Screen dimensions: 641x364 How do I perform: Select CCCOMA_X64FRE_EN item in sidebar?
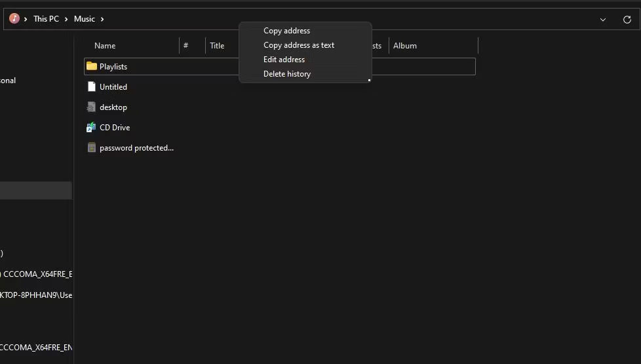[x=36, y=347]
